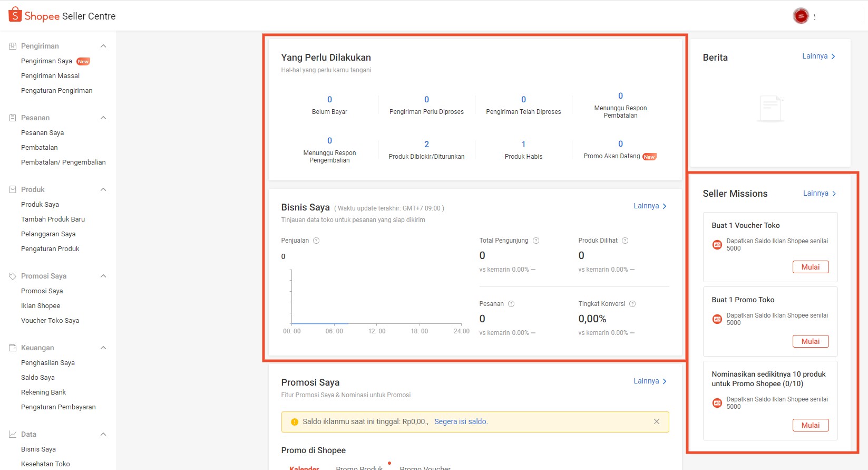This screenshot has width=868, height=470.
Task: Collapse the Pesanan sidebar section
Action: pos(103,118)
